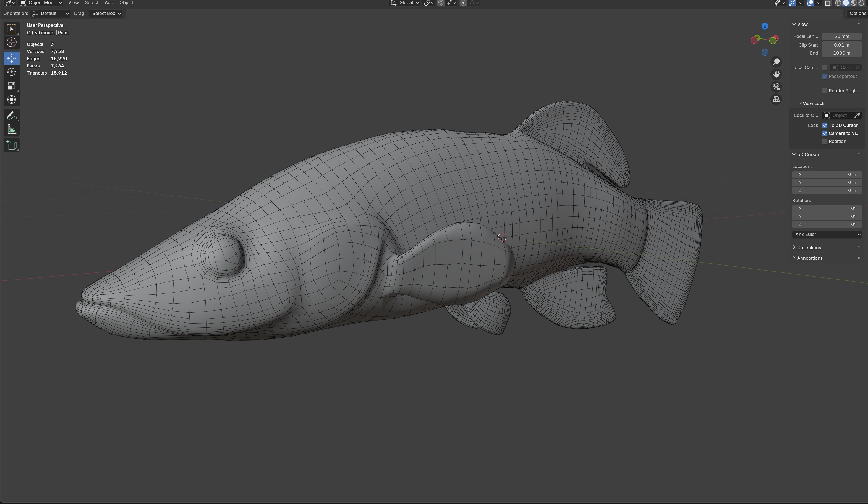
Task: Select the Cursor tool in the toolbar
Action: tap(11, 42)
